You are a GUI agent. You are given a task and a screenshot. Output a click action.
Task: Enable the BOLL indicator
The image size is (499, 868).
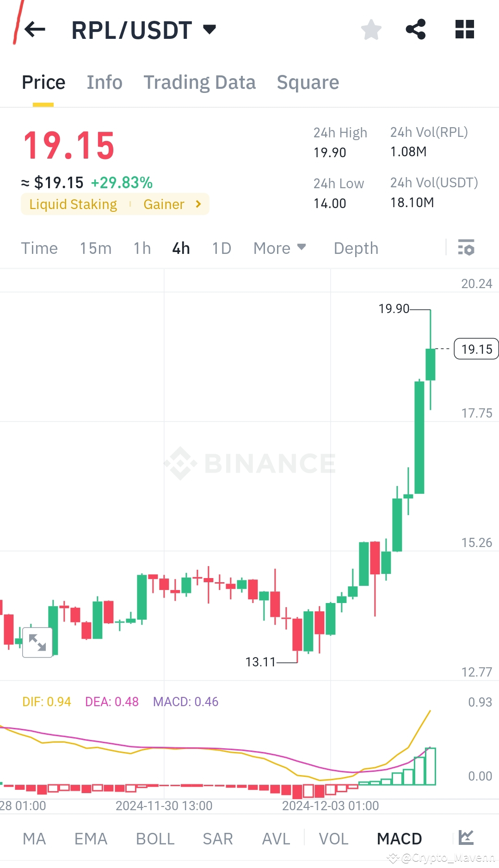tap(155, 838)
